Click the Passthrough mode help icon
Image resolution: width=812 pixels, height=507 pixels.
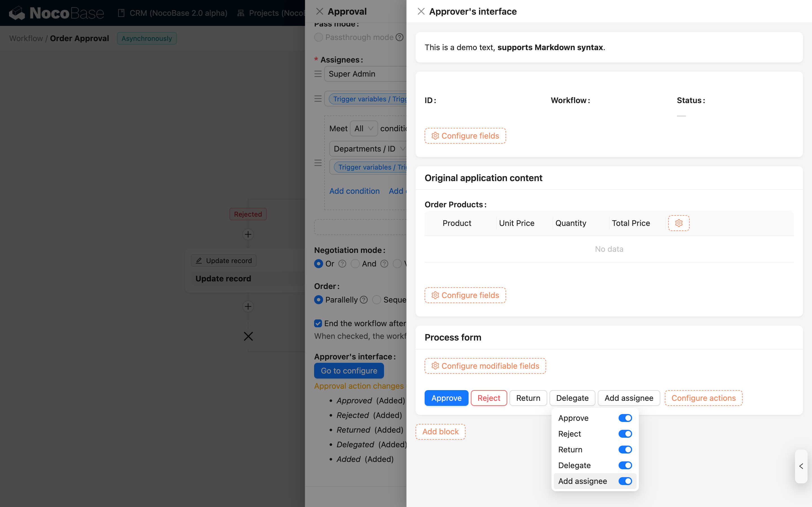pyautogui.click(x=399, y=37)
